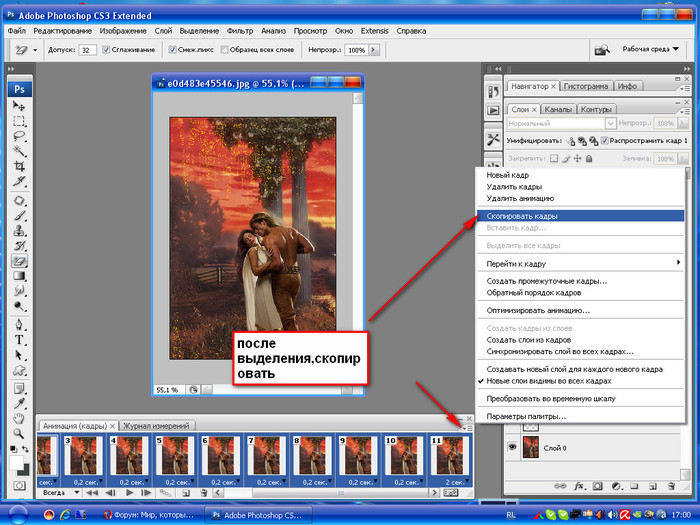The width and height of the screenshot is (700, 525).
Task: Play the animation
Action: (129, 493)
